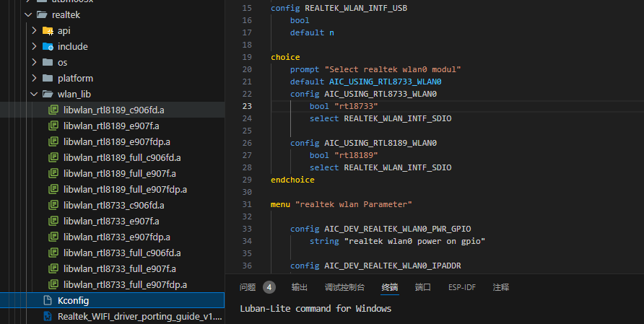644x324 pixels.
Task: Open file libwlan_rtl8733_full_e907fdp.a
Action: [125, 284]
